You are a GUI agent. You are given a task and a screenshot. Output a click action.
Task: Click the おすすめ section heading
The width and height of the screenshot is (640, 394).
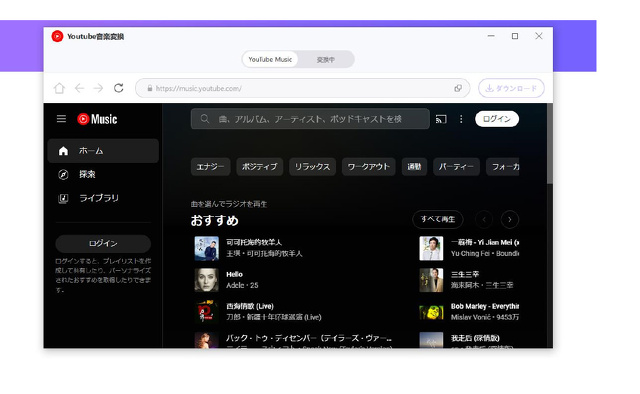tap(215, 220)
